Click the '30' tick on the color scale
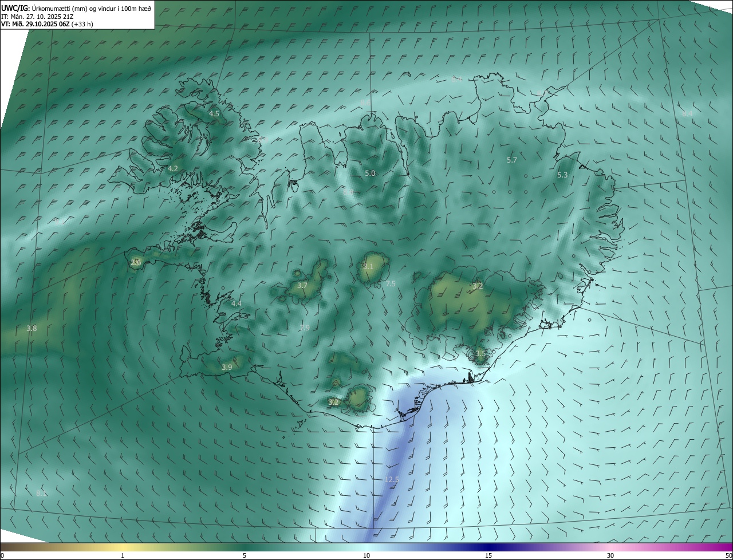Viewport: 733px width, 560px height. pyautogui.click(x=610, y=555)
